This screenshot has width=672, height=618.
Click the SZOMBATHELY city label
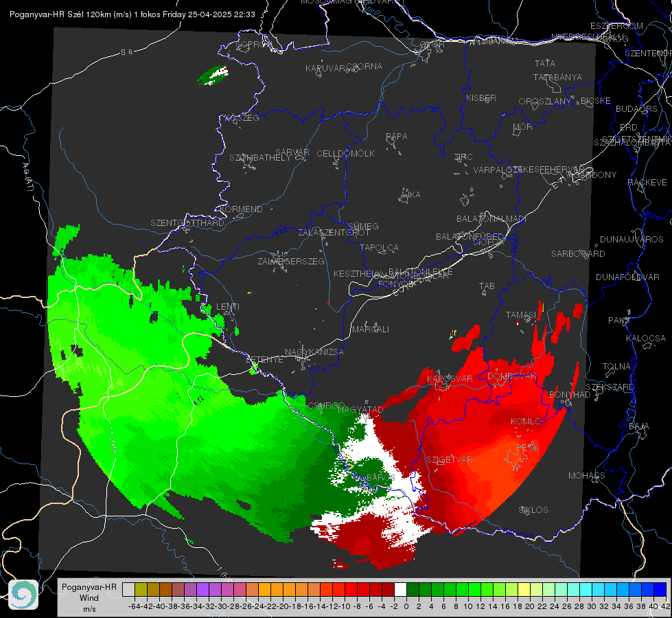point(259,158)
